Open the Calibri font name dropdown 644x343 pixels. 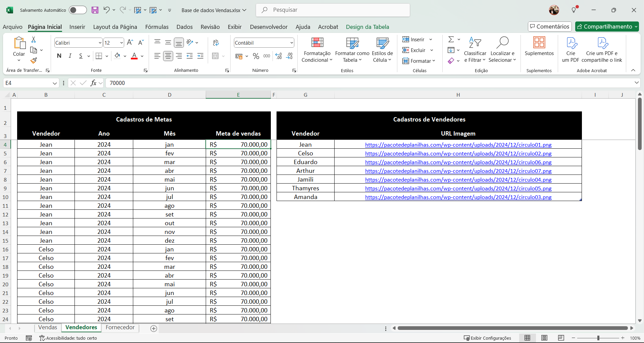coord(100,43)
